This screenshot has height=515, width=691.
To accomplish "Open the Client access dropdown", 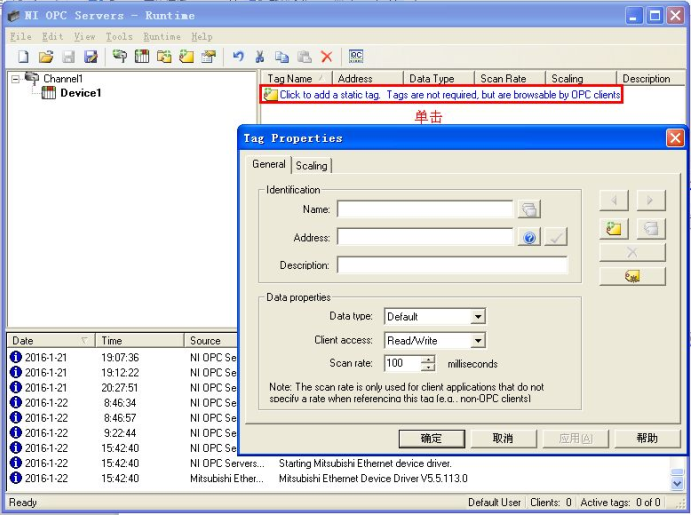I will click(x=478, y=341).
